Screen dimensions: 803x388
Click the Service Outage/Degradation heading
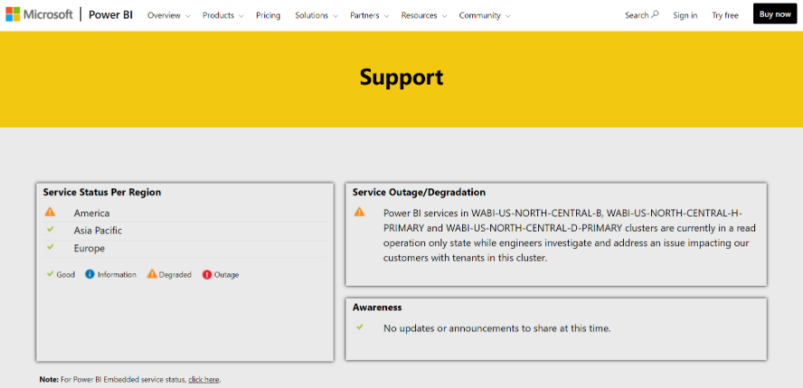(x=419, y=192)
